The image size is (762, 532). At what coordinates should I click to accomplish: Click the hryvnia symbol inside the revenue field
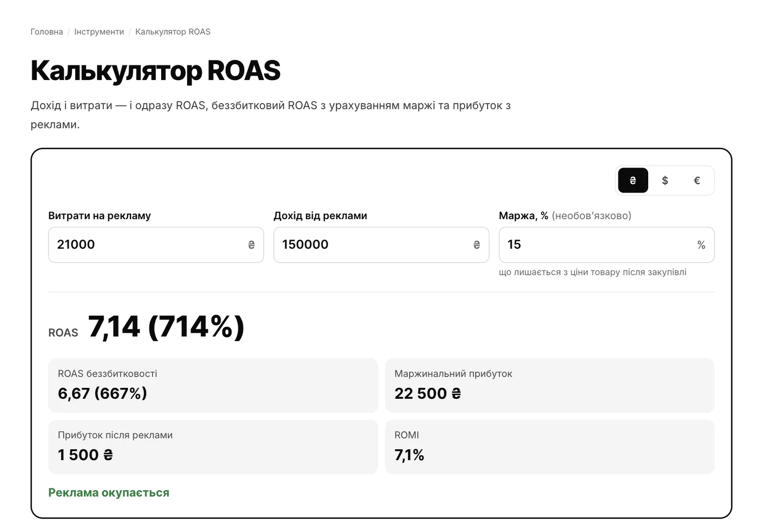tap(477, 245)
